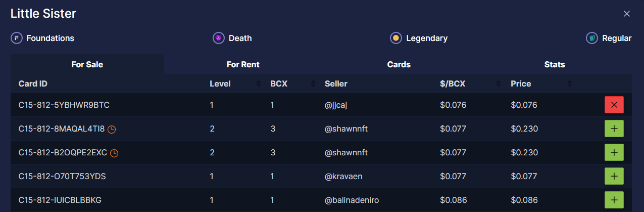Sort listings by Level column
Viewport: 644px width, 212px height.
pos(259,83)
